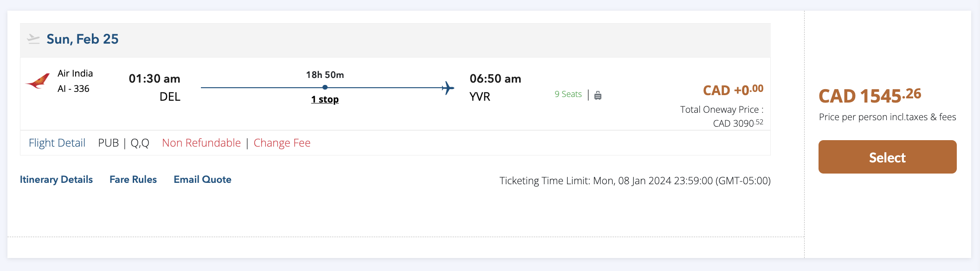This screenshot has height=271, width=980.
Task: Click the 18h 50m flight duration
Action: pos(325,75)
